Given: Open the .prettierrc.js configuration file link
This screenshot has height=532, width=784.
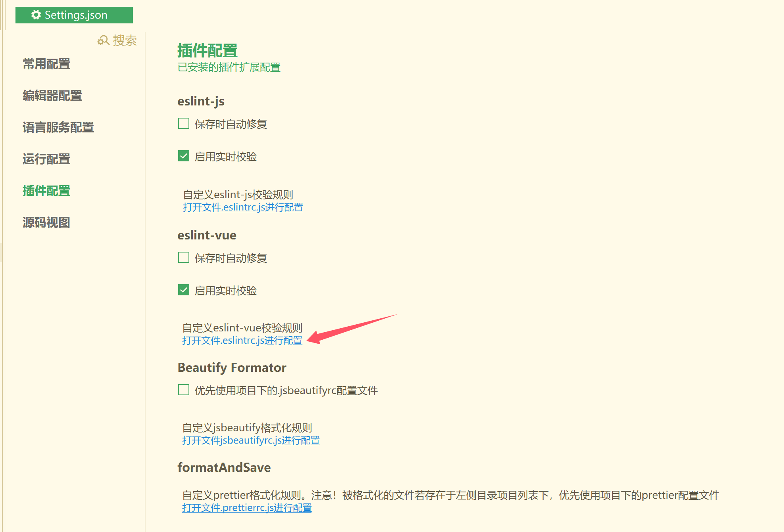Looking at the screenshot, I should (246, 507).
